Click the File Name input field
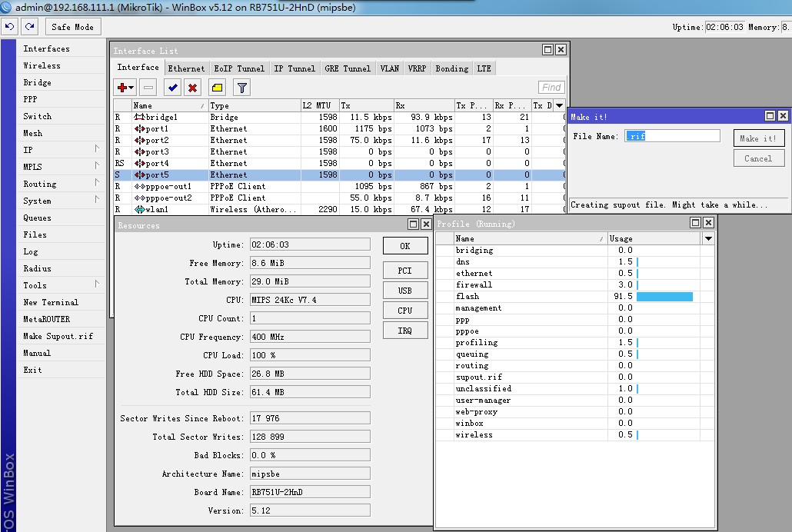Image resolution: width=792 pixels, height=532 pixels. (672, 136)
